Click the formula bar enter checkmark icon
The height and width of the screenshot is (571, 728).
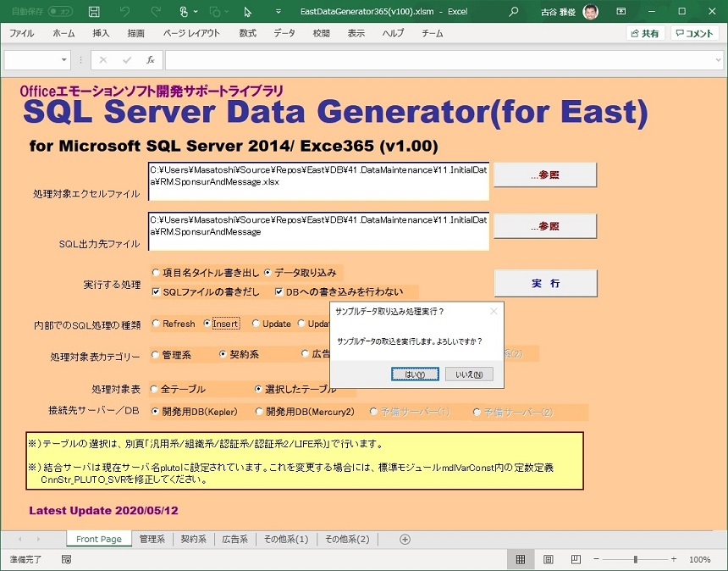(x=127, y=60)
